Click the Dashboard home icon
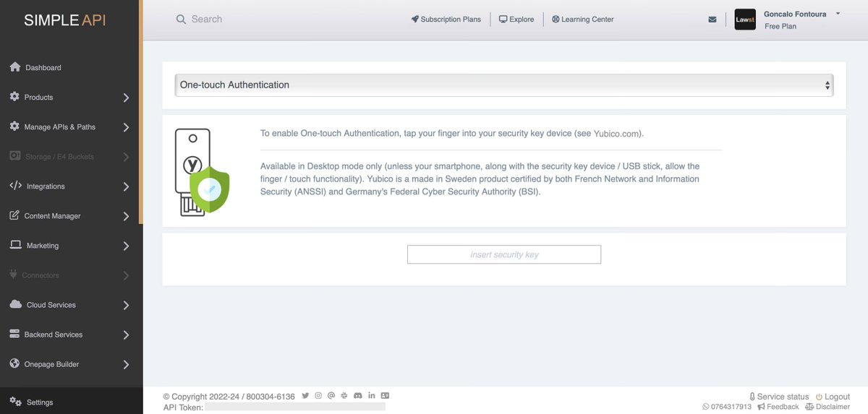The width and height of the screenshot is (868, 414). (x=15, y=67)
